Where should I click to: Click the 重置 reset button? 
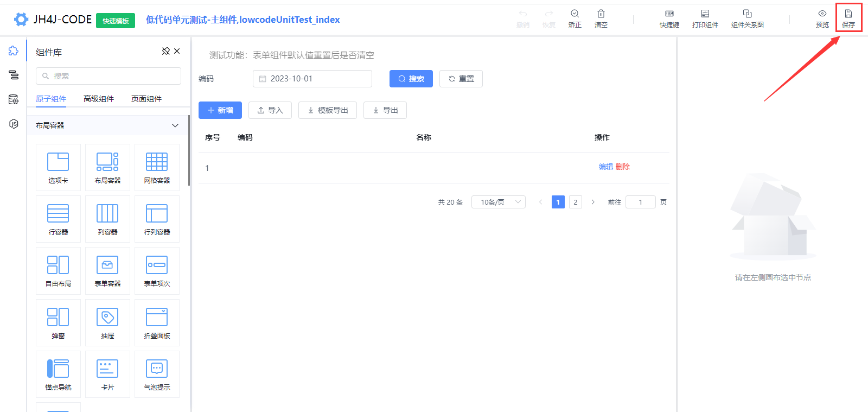[x=461, y=79]
